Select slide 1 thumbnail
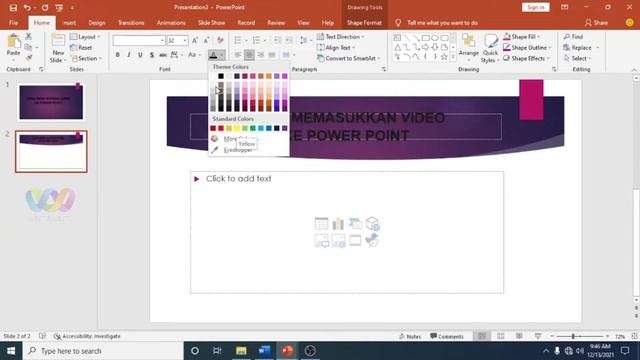Viewport: 640px width, 360px height. 51,102
